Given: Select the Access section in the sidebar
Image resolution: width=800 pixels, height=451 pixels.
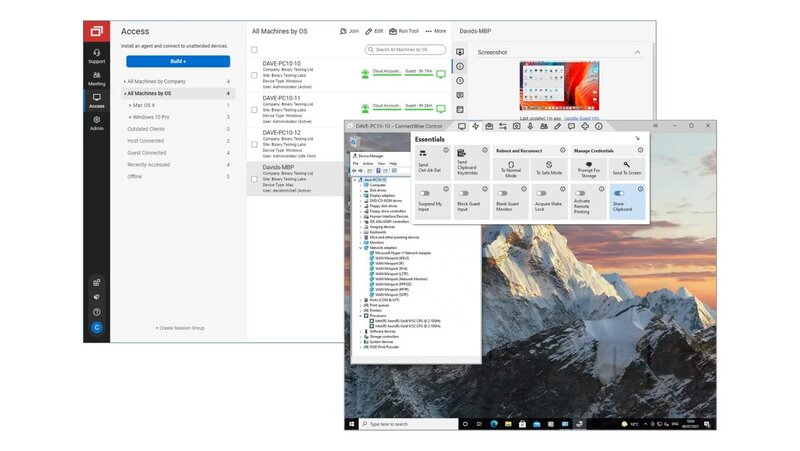Looking at the screenshot, I should coord(96,101).
